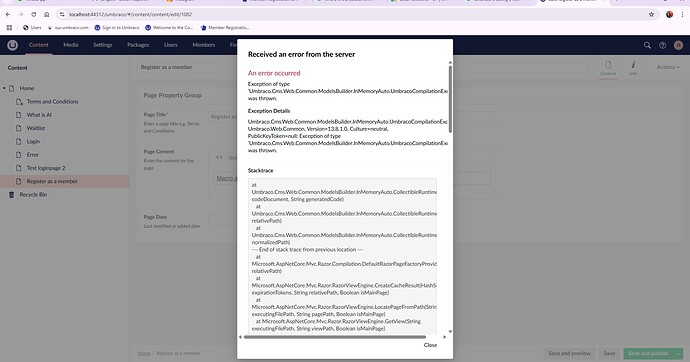Click the Stacktrace heading text

[x=261, y=171]
